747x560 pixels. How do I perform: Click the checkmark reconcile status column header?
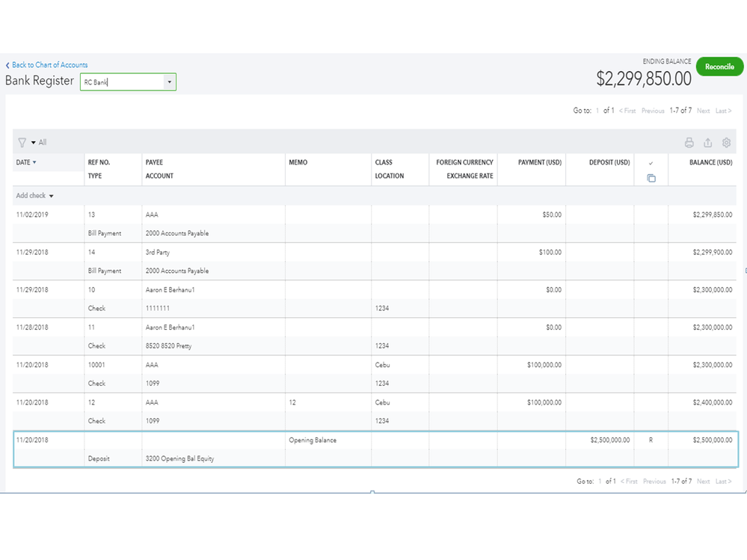point(651,163)
